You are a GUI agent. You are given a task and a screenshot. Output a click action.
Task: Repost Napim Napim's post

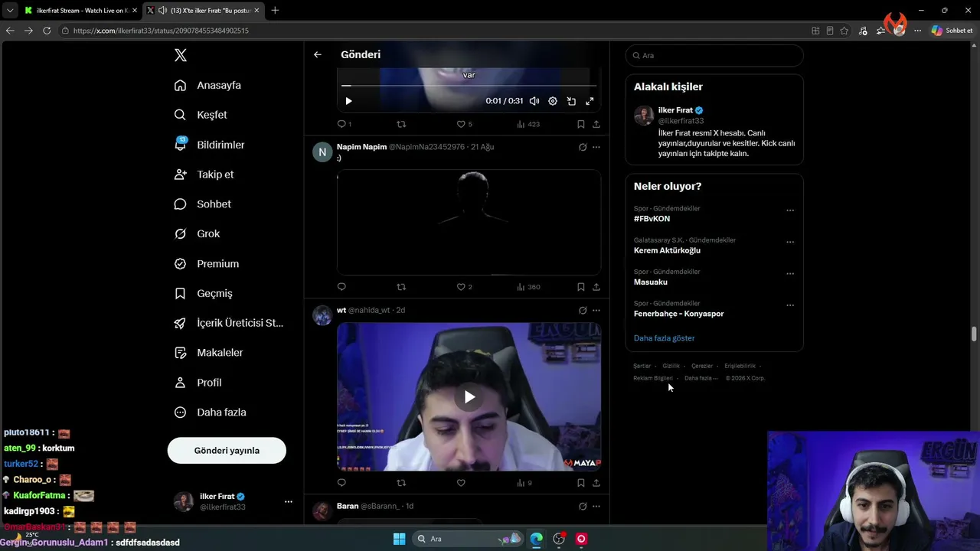pos(401,287)
